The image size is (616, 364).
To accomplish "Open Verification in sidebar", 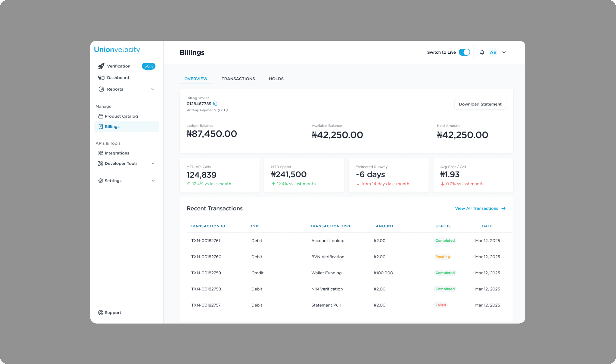I will pos(127,66).
